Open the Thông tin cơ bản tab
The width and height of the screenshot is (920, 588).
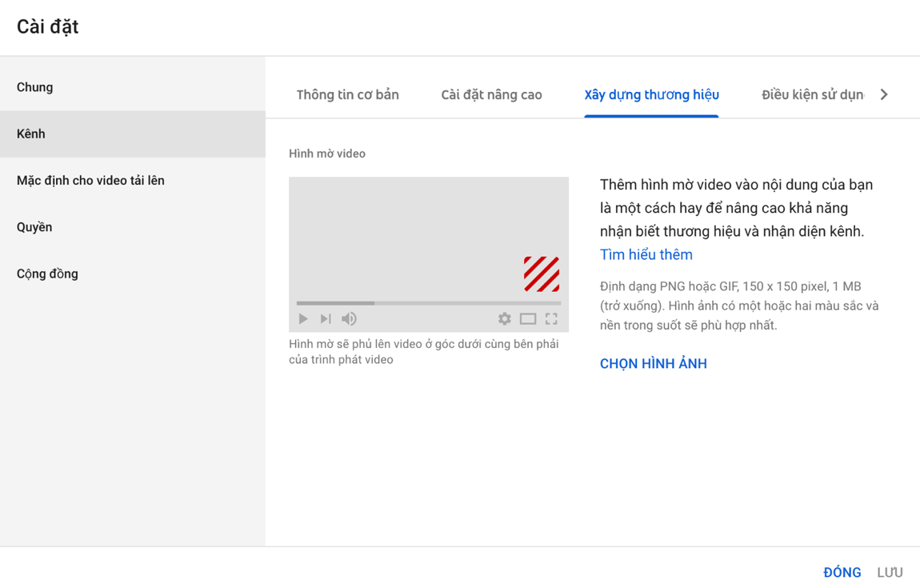pyautogui.click(x=347, y=94)
